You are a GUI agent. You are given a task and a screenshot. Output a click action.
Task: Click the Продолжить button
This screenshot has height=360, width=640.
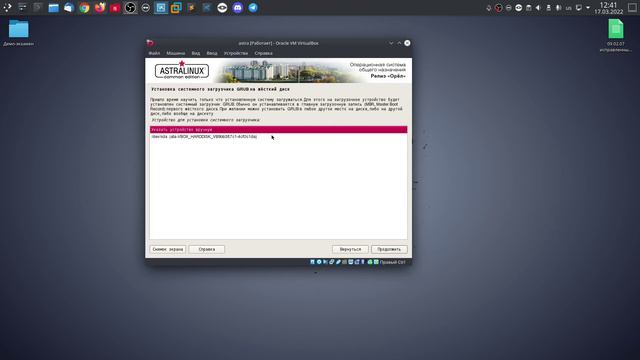389,249
